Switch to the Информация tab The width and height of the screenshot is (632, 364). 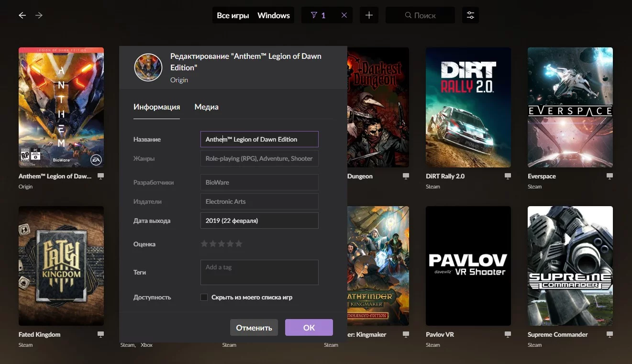click(156, 107)
